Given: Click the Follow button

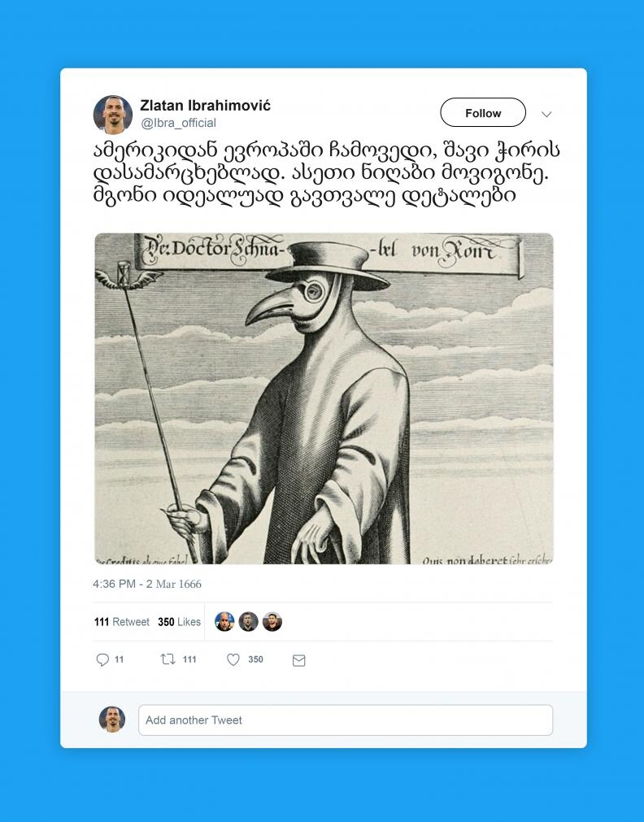Looking at the screenshot, I should click(483, 113).
